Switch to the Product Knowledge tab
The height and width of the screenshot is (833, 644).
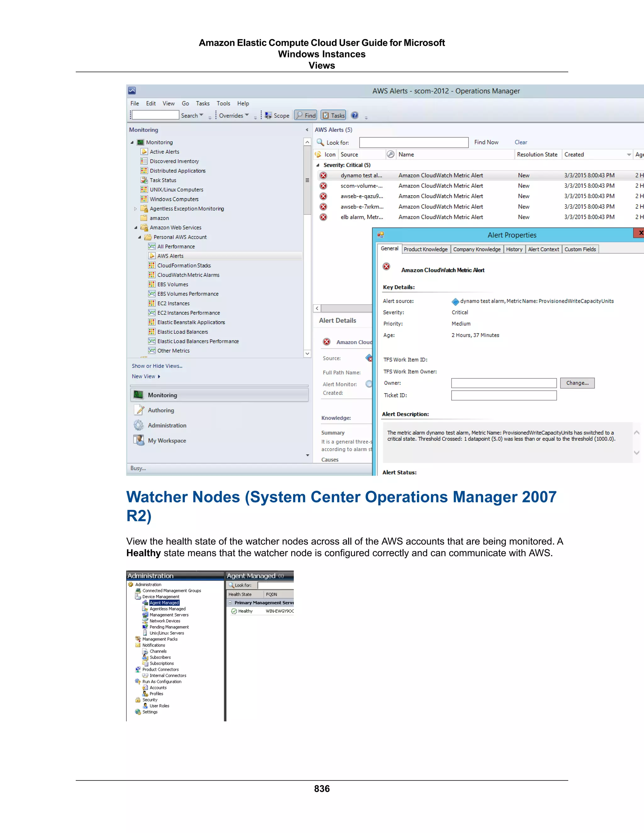(x=426, y=250)
